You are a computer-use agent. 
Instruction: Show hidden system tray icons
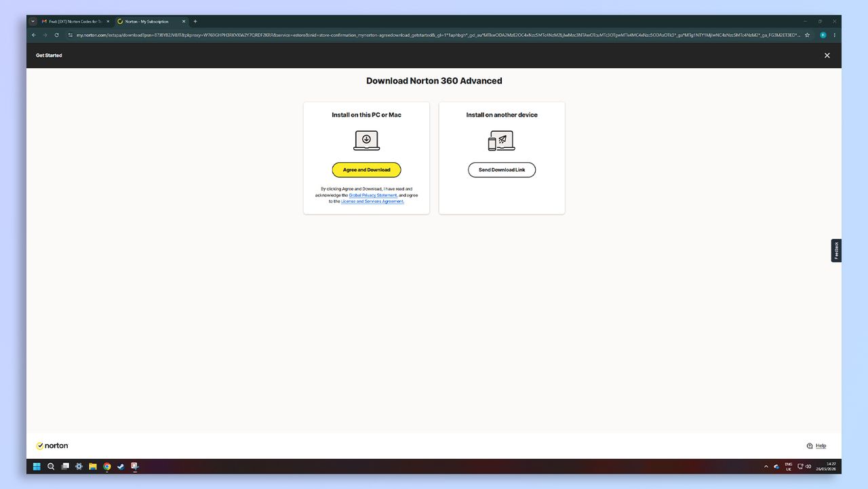pyautogui.click(x=766, y=467)
